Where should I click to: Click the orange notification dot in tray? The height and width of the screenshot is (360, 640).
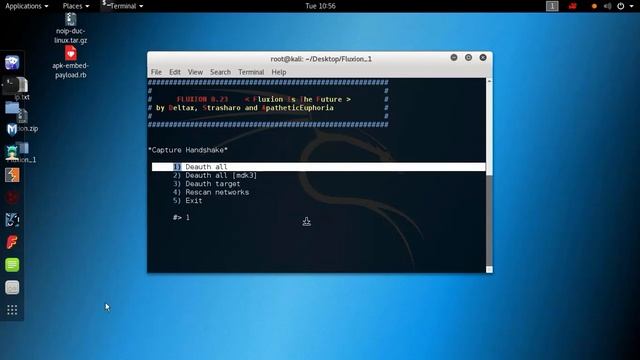pos(594,6)
